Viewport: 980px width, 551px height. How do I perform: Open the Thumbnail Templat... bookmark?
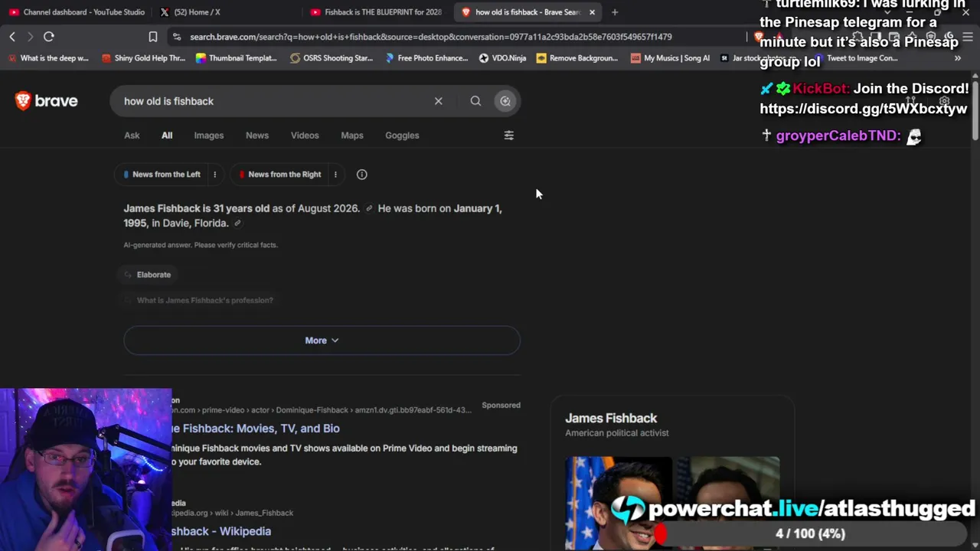click(x=237, y=58)
